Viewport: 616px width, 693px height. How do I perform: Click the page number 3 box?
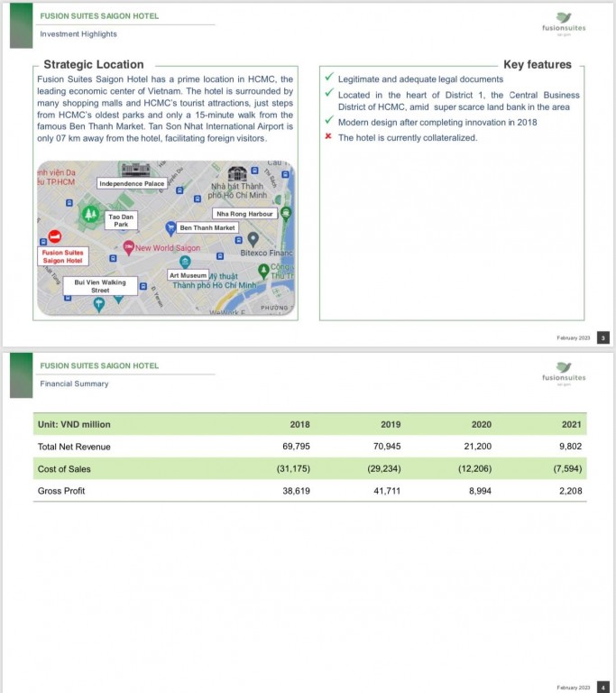603,337
